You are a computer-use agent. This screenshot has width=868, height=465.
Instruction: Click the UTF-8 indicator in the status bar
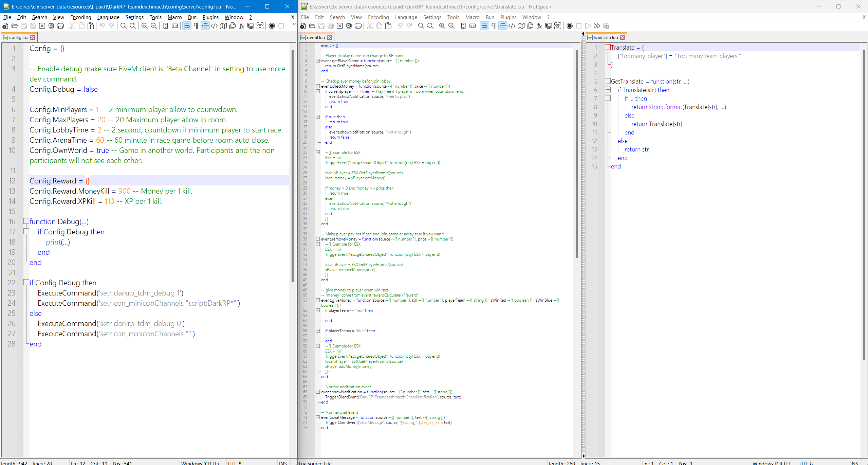click(235, 463)
